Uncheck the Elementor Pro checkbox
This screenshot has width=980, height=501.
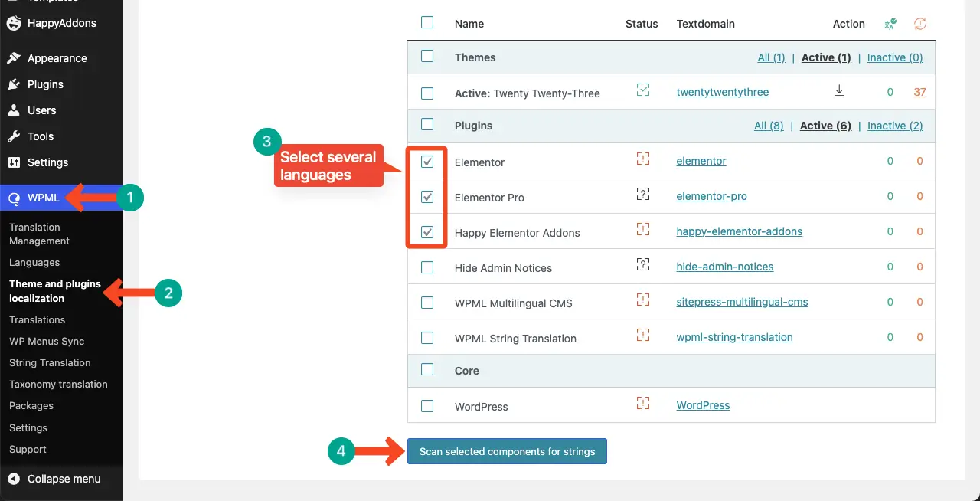[x=427, y=197]
